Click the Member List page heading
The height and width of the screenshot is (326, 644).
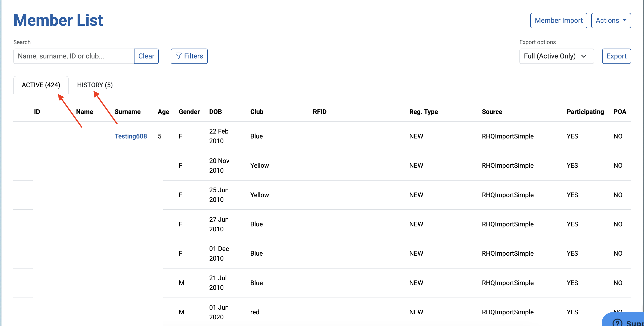pyautogui.click(x=58, y=20)
